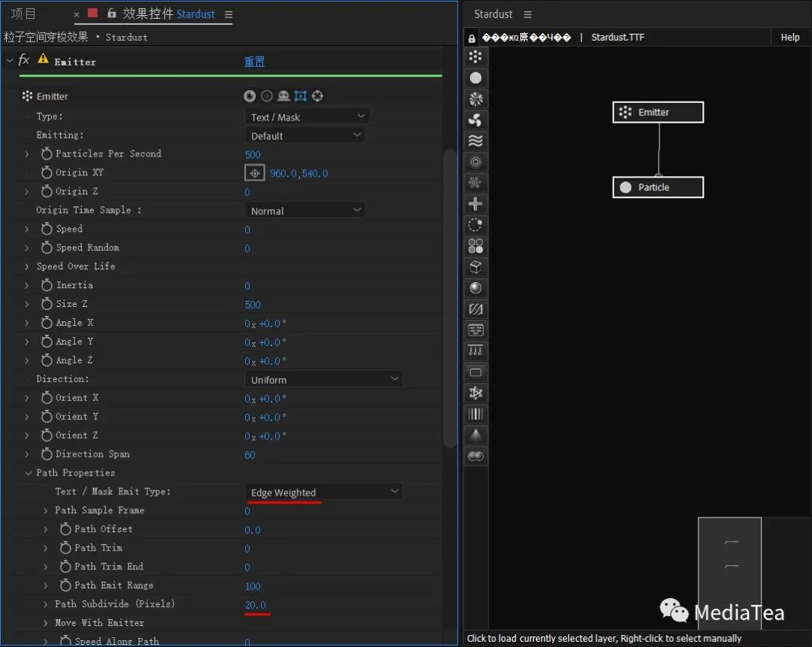Click the hanging-pendulums icon in toolbar
Viewport: 812px width, 647px height.
point(475,351)
